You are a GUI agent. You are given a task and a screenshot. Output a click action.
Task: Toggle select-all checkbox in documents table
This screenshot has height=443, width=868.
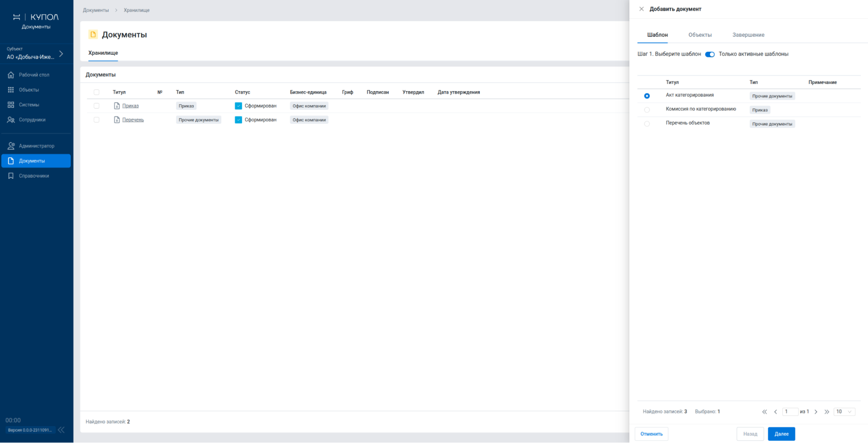pyautogui.click(x=96, y=92)
